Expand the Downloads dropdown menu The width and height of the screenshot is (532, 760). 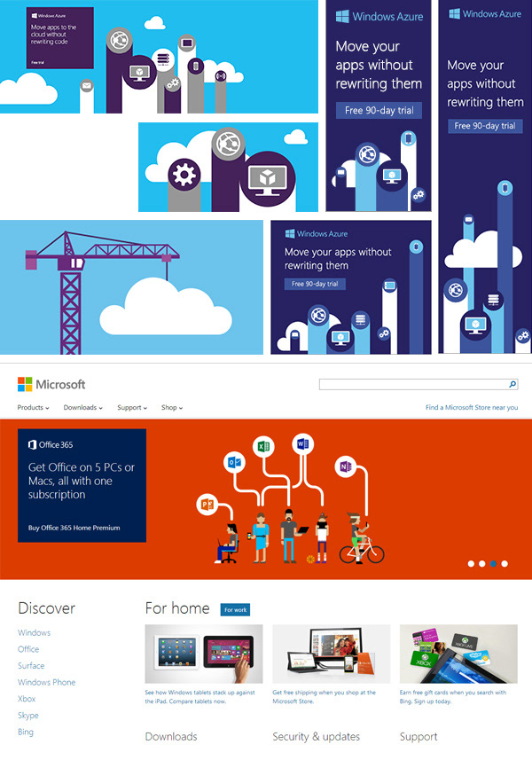(82, 408)
